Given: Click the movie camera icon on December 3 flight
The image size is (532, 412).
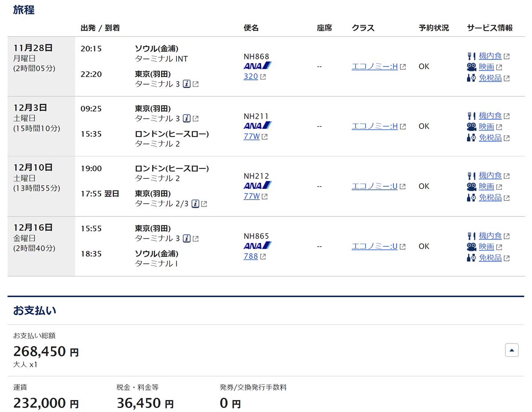Looking at the screenshot, I should (x=471, y=126).
